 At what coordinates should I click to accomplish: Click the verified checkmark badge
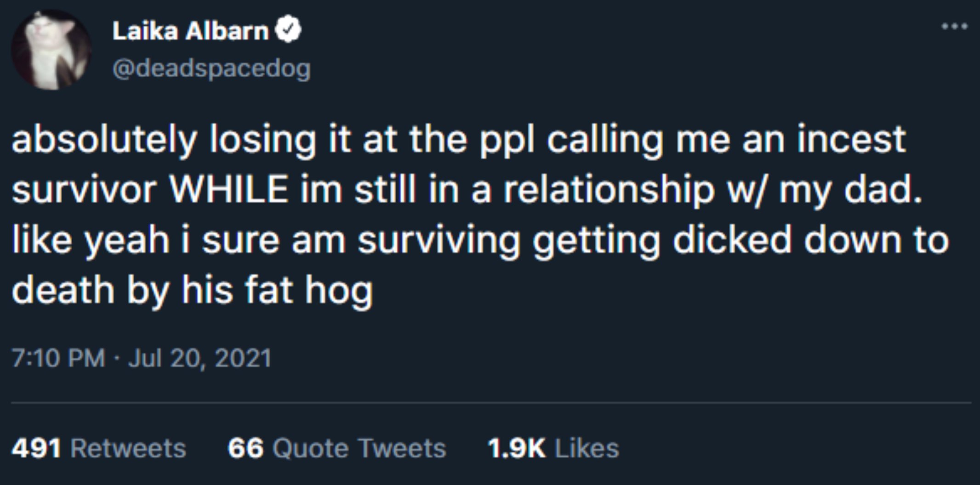288,30
